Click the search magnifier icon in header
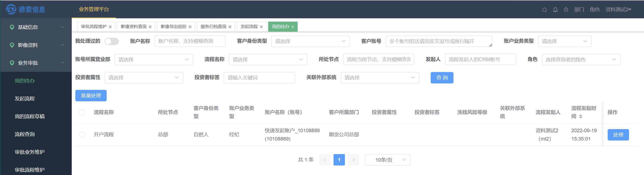644x175 pixels. pos(544,10)
